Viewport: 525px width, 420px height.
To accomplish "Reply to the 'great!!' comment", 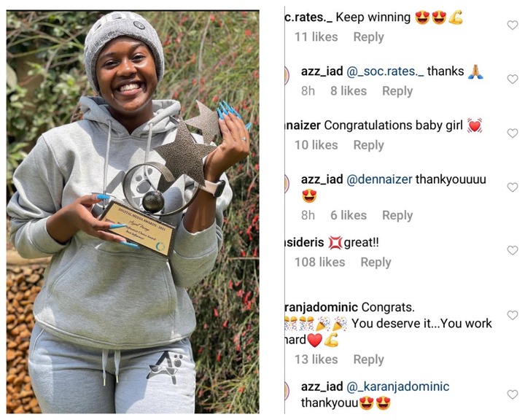I will (376, 262).
